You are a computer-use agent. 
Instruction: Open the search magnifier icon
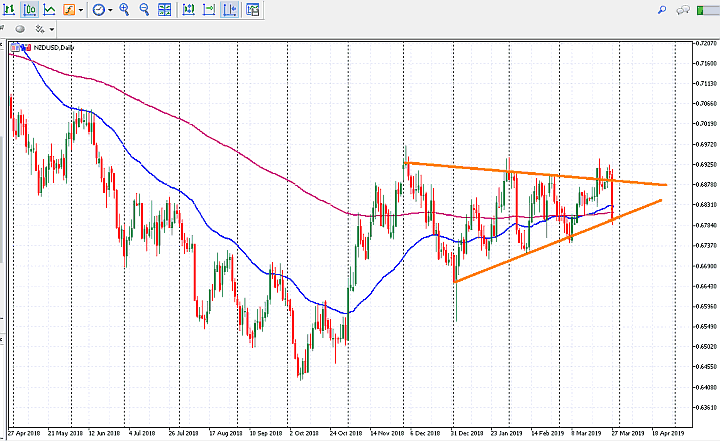point(662,10)
